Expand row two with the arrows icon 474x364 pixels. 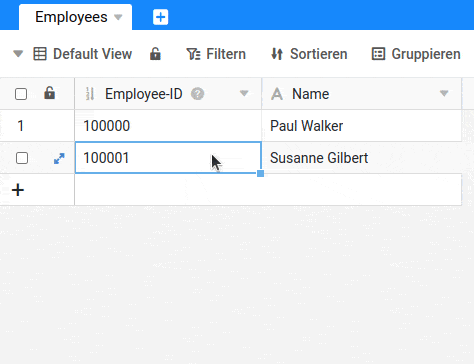coord(59,158)
